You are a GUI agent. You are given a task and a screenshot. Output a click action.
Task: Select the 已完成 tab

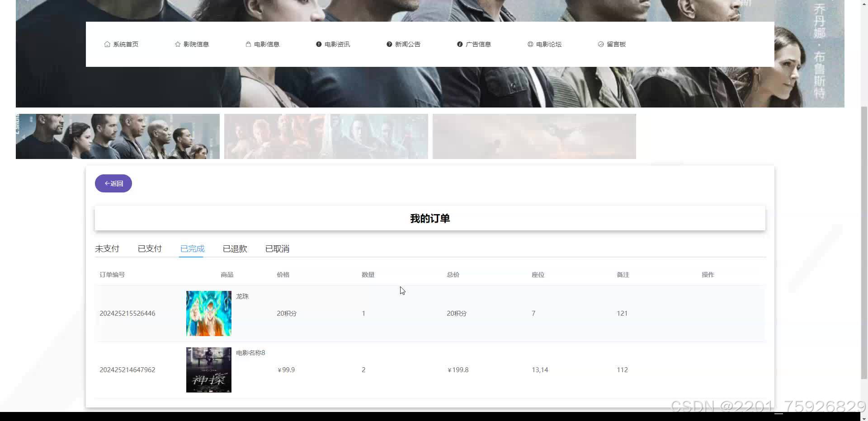point(192,249)
